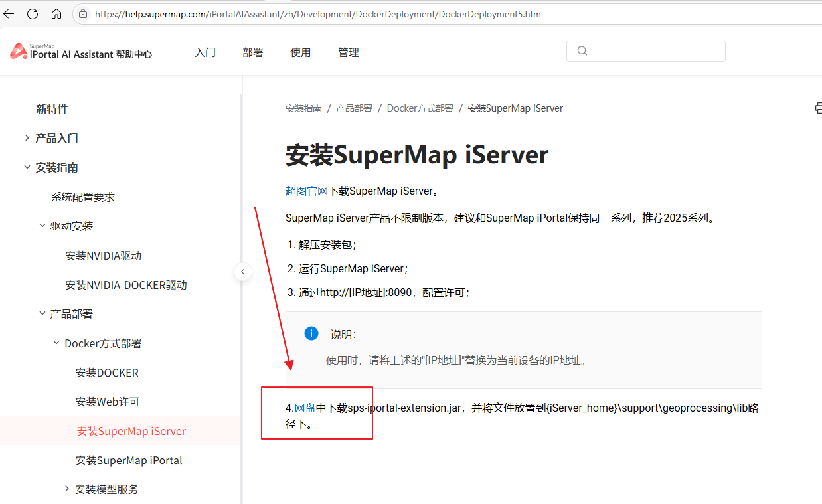The height and width of the screenshot is (504, 822).
Task: Click the page heading 安装SuperMap iServer
Action: pyautogui.click(x=417, y=155)
